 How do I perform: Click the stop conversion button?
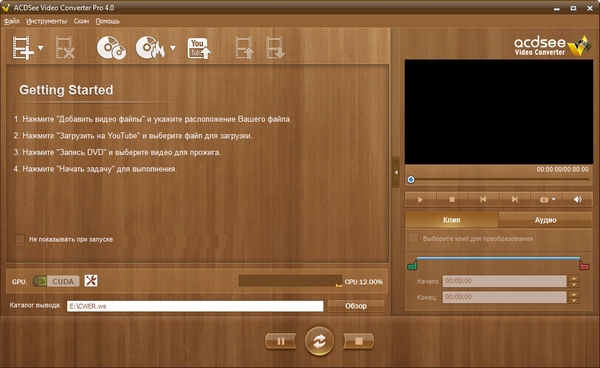[359, 341]
